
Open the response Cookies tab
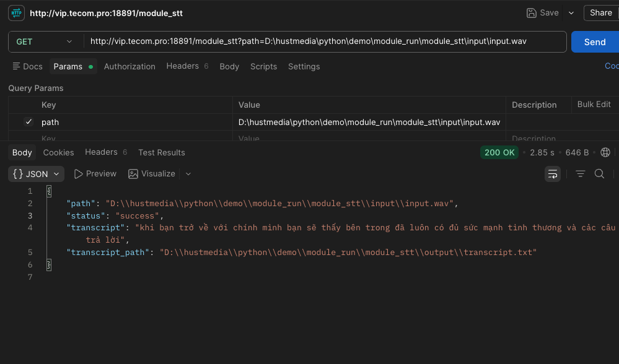coord(58,153)
